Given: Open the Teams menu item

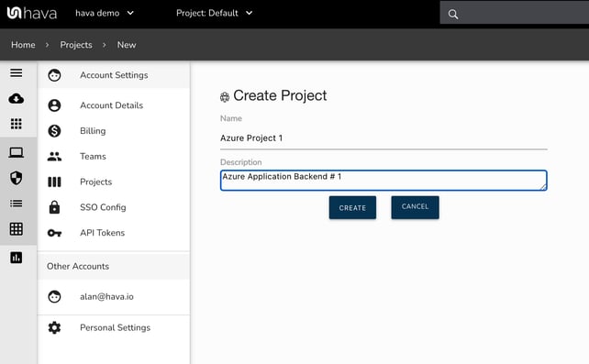Looking at the screenshot, I should point(114,157).
